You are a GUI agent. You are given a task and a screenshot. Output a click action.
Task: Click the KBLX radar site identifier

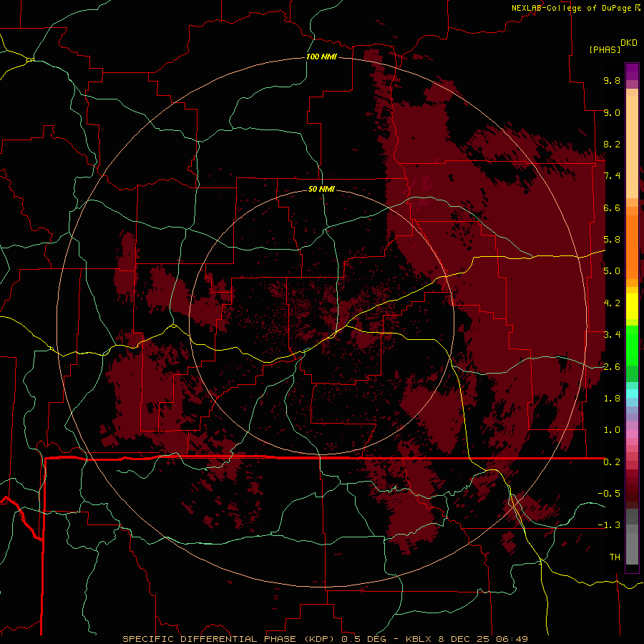point(419,639)
